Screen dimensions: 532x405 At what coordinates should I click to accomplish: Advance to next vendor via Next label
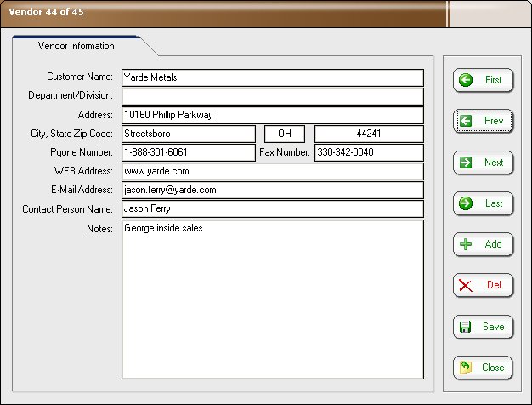click(494, 163)
